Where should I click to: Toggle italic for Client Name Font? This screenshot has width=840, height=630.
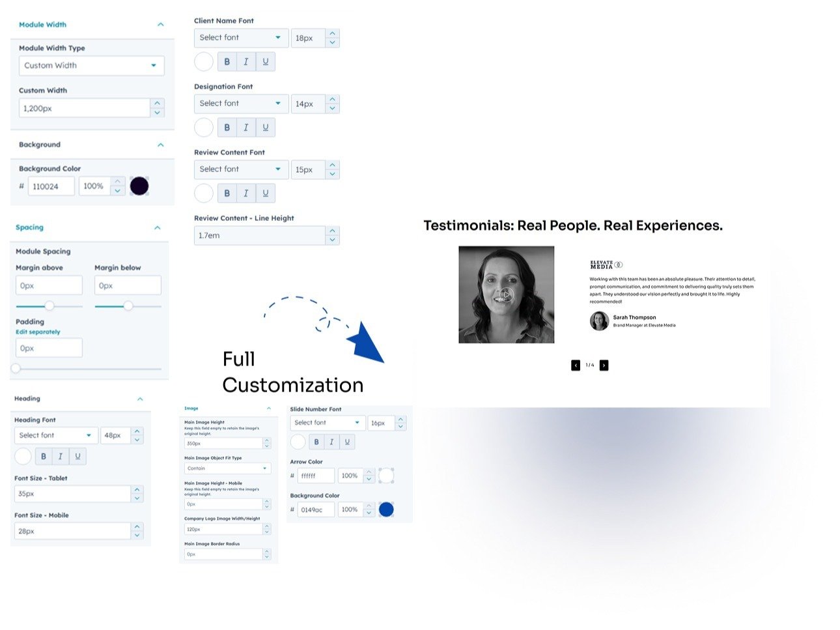coord(245,62)
